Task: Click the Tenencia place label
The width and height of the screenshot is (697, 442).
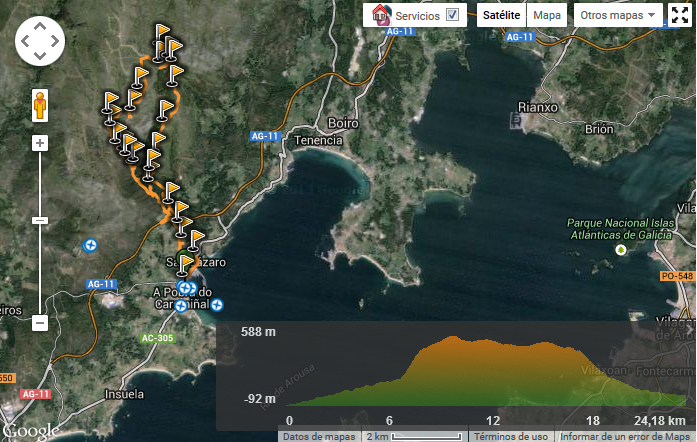Action: pyautogui.click(x=318, y=141)
